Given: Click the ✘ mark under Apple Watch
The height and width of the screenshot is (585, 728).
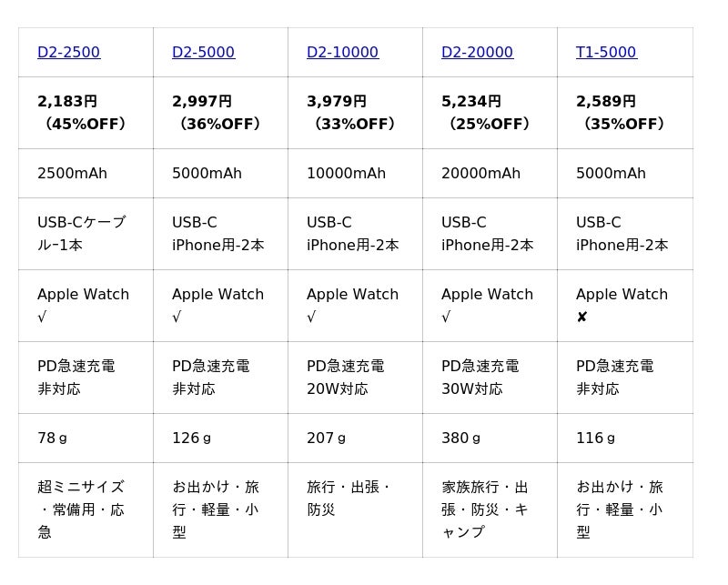Looking at the screenshot, I should coord(581,318).
